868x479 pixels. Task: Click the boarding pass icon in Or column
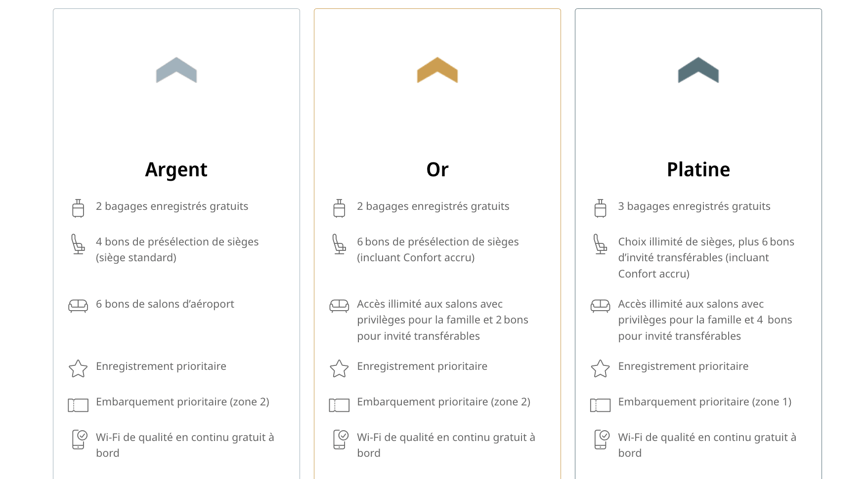(x=339, y=405)
